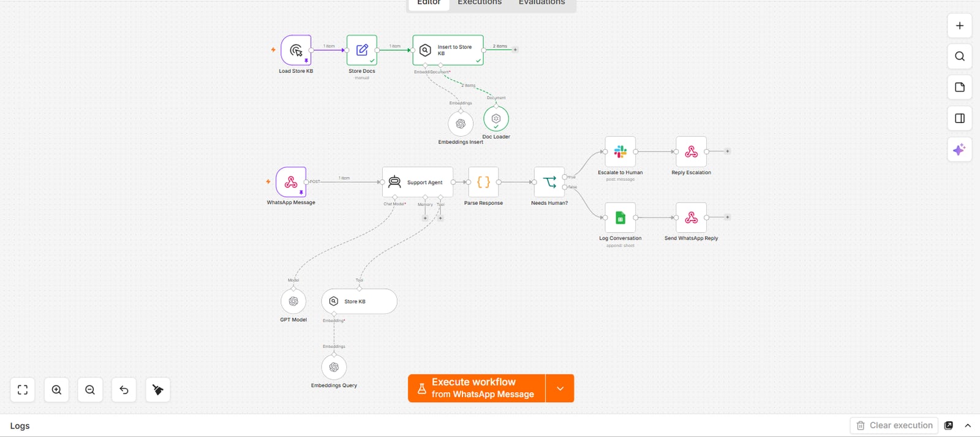This screenshot has height=437, width=980.
Task: Select the GPT Model node
Action: [x=293, y=302]
